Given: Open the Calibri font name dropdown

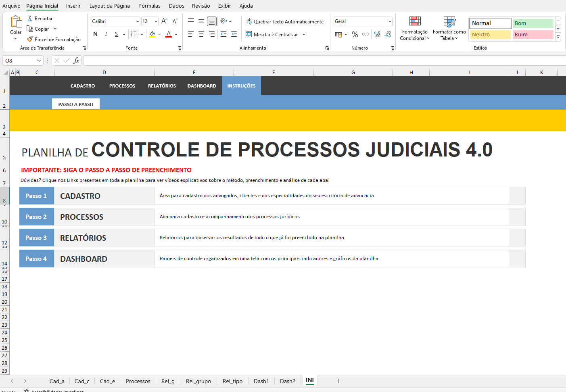Looking at the screenshot, I should coord(138,21).
